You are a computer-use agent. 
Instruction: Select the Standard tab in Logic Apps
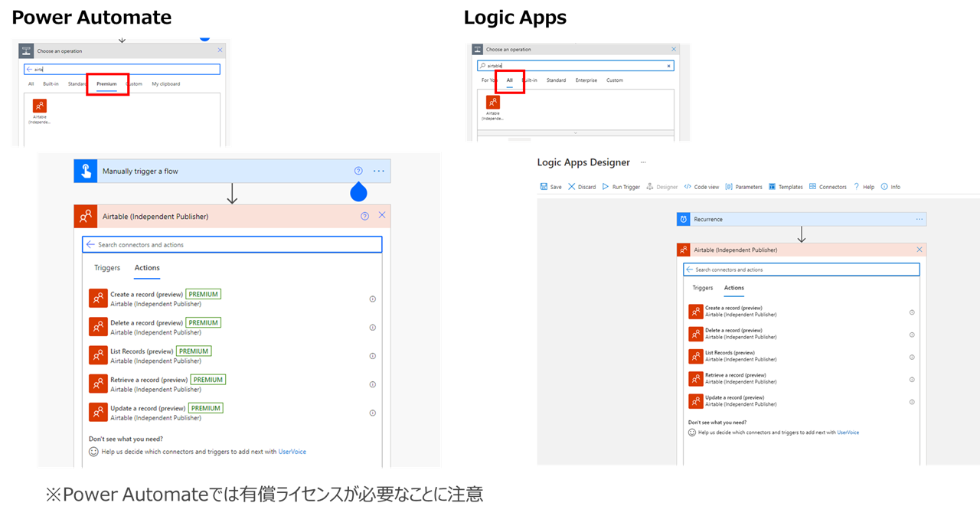click(556, 80)
